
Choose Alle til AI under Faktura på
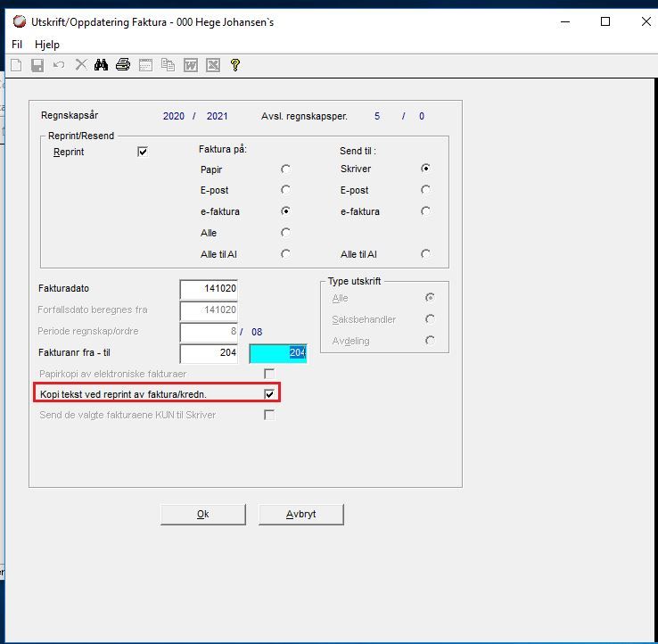tap(286, 254)
